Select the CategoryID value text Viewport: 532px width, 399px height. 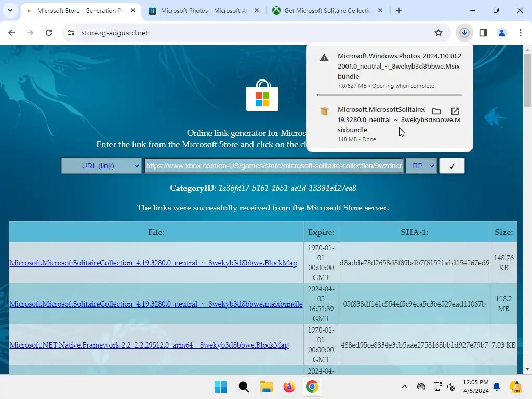[287, 188]
